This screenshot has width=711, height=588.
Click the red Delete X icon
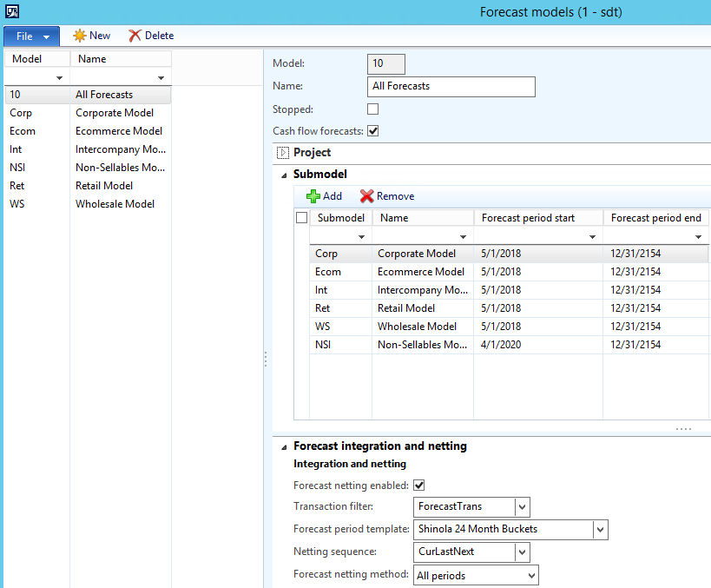pos(135,36)
